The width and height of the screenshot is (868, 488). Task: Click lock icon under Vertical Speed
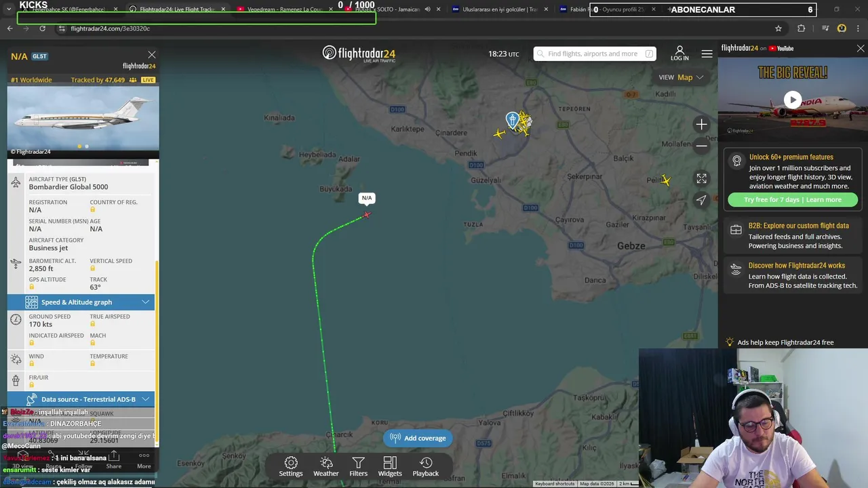click(x=93, y=269)
